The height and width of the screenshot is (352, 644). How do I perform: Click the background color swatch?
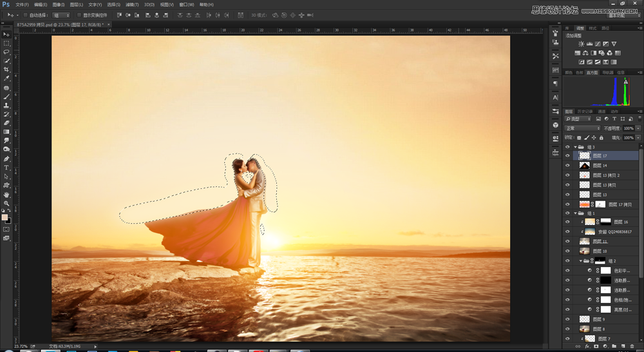(x=8, y=220)
